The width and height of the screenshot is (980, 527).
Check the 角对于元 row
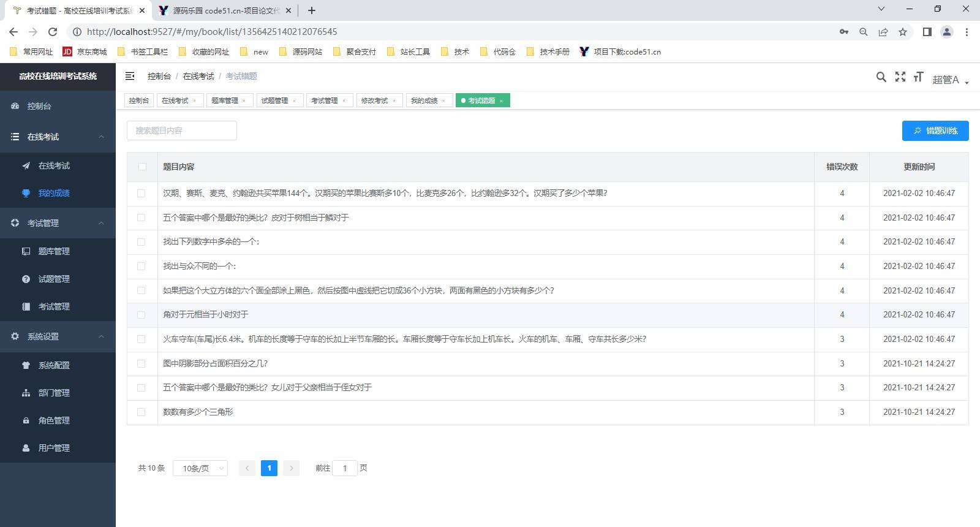point(141,315)
